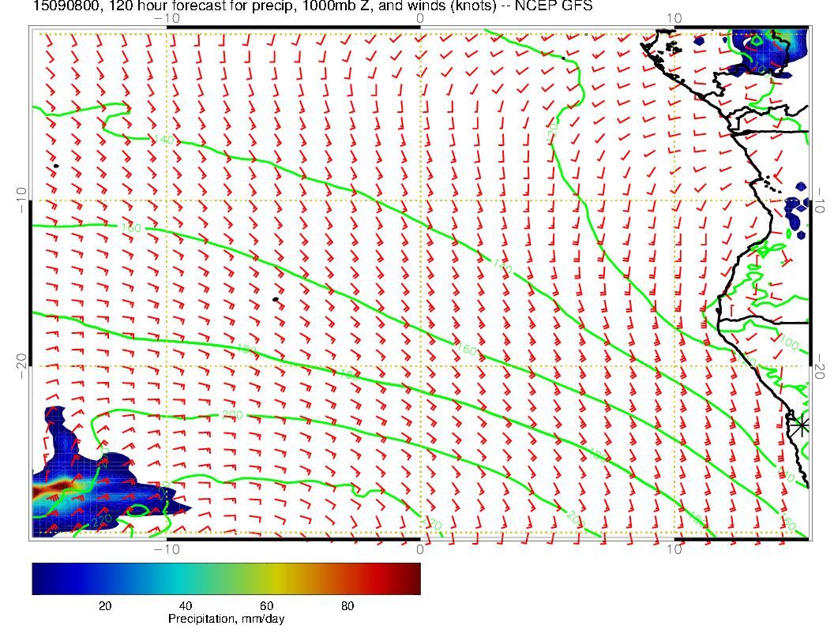Image resolution: width=834 pixels, height=644 pixels.
Task: Click the tiny island dot near the upper-left edge
Action: pyautogui.click(x=56, y=166)
